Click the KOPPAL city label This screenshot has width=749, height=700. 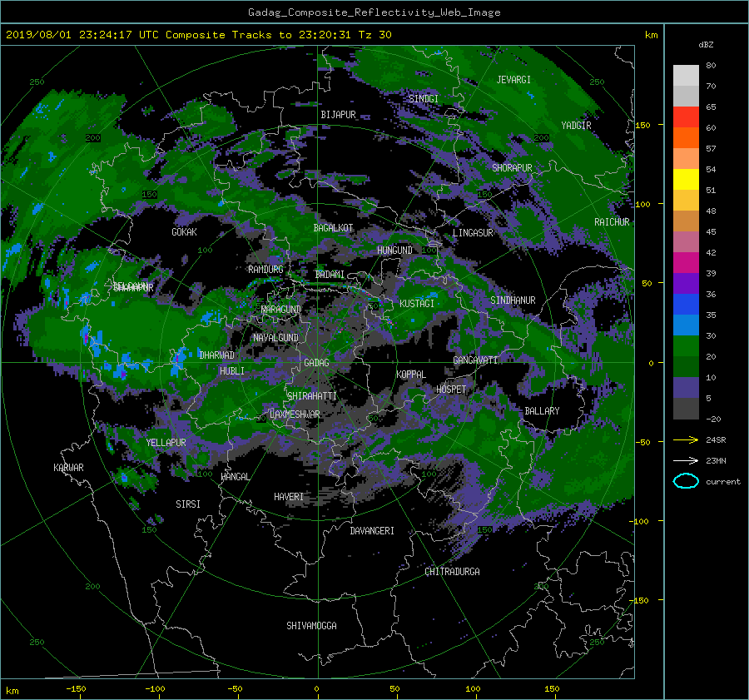(411, 374)
